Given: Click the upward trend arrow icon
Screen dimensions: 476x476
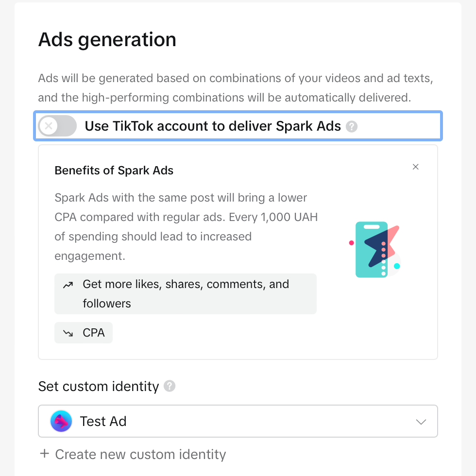Looking at the screenshot, I should [68, 285].
